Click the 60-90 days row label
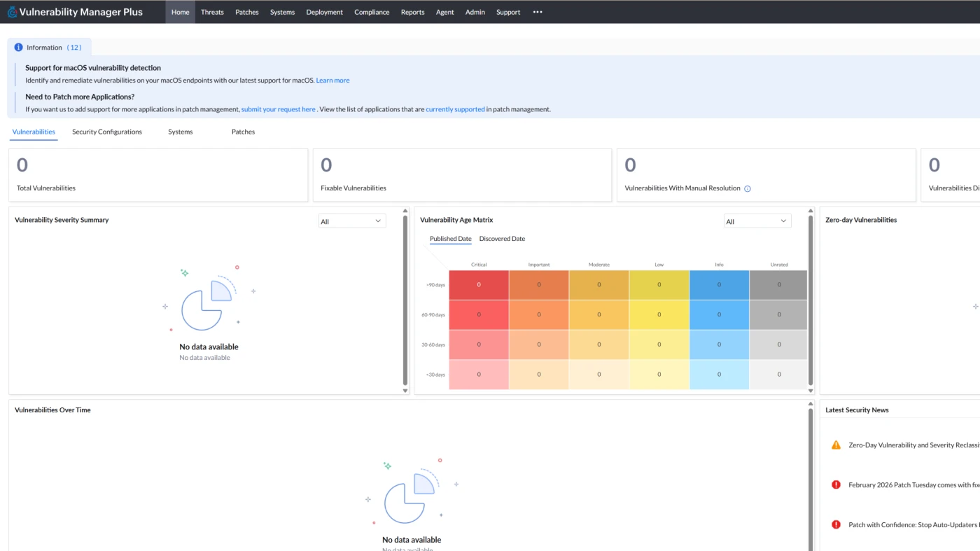The height and width of the screenshot is (551, 980). click(433, 315)
